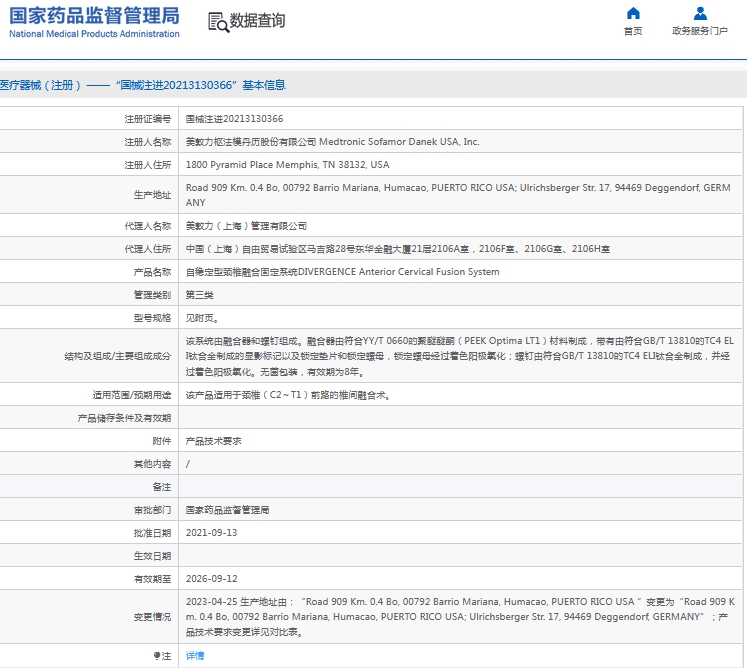Click the 产品名称 row label
This screenshot has width=747, height=668.
tap(152, 272)
